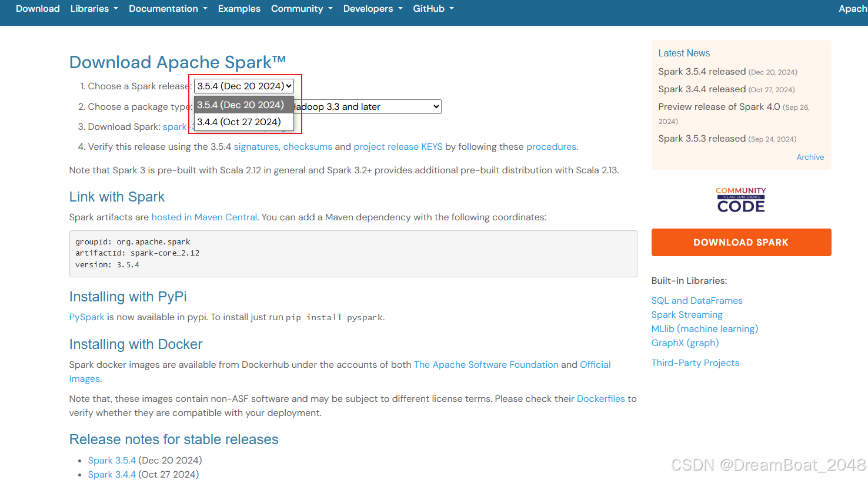Open the Documentation menu
The height and width of the screenshot is (480, 868).
coord(168,8)
